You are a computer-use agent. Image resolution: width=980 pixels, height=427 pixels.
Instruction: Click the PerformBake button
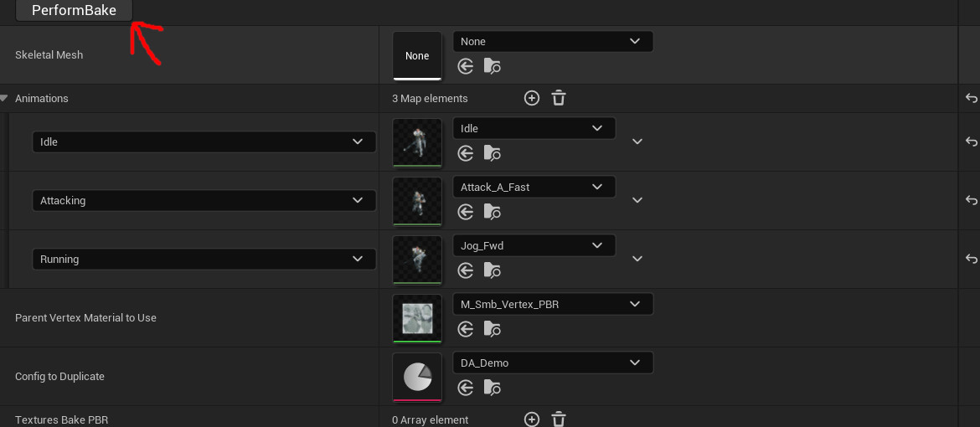click(x=74, y=10)
